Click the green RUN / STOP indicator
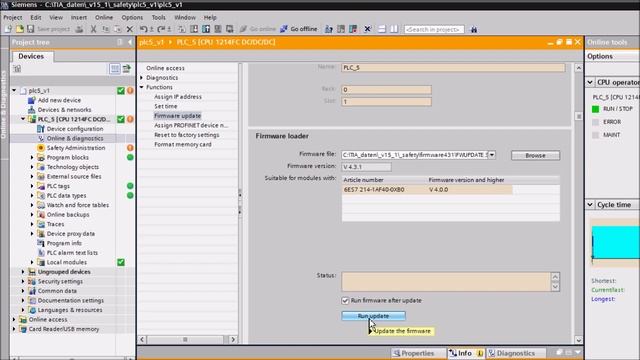Image resolution: width=640 pixels, height=360 pixels. click(596, 109)
